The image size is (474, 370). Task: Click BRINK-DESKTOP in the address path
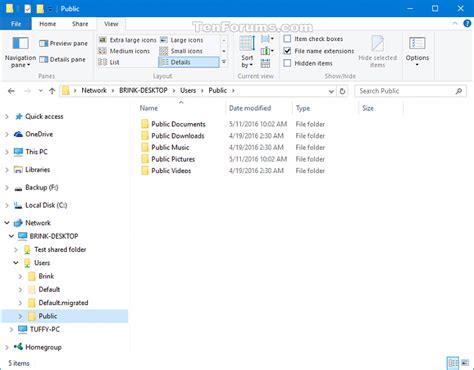(x=143, y=91)
